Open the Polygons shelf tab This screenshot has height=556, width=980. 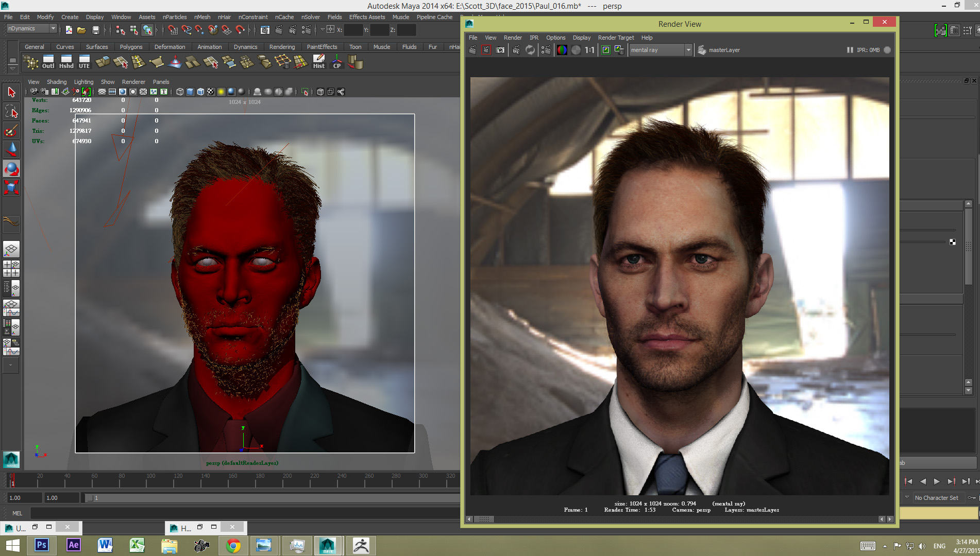click(x=131, y=47)
